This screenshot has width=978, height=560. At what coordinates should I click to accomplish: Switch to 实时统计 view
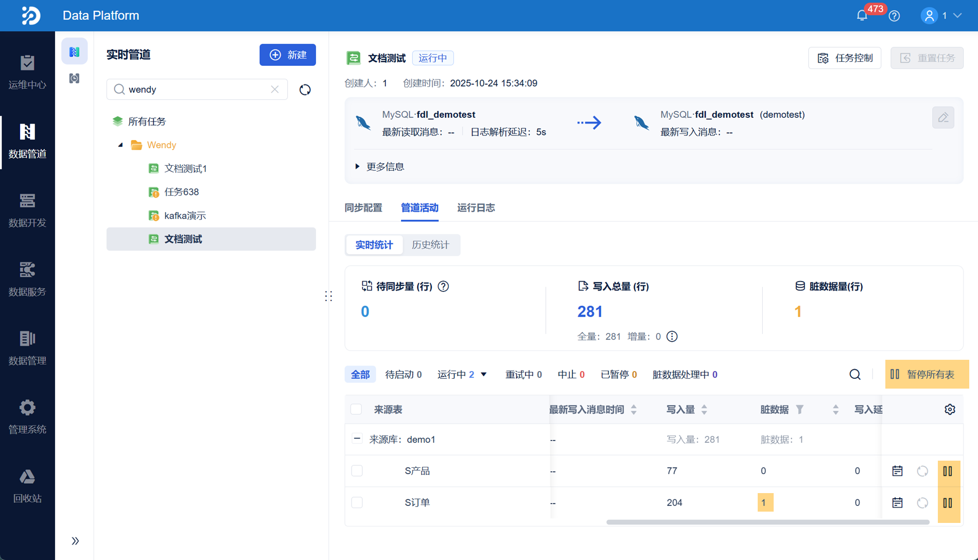374,245
